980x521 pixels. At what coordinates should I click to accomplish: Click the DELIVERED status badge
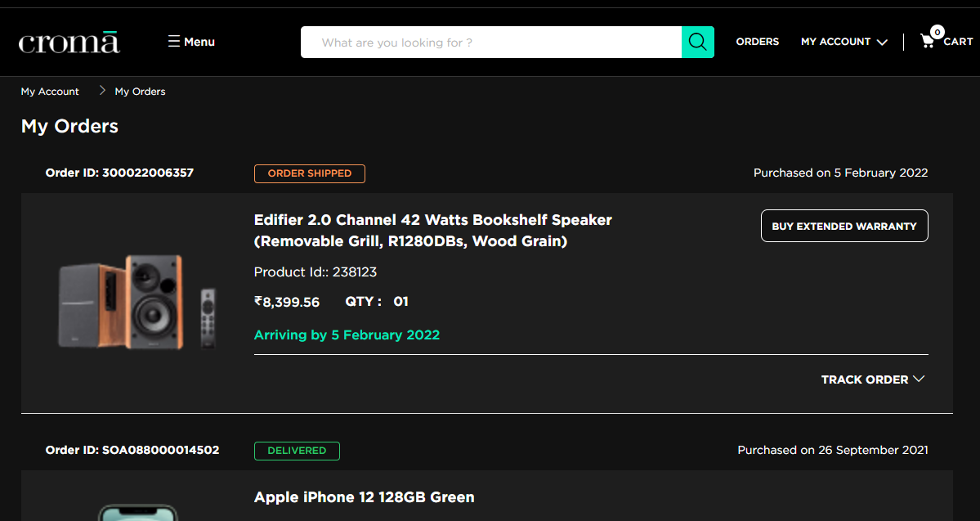297,451
